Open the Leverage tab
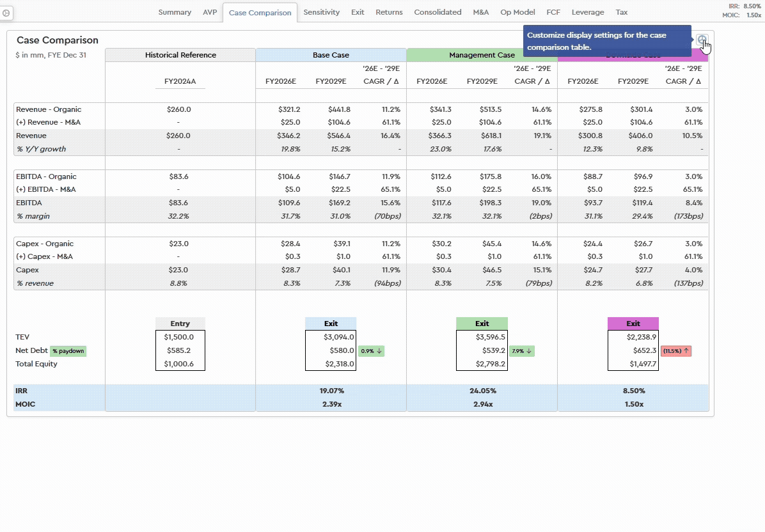 click(x=587, y=12)
